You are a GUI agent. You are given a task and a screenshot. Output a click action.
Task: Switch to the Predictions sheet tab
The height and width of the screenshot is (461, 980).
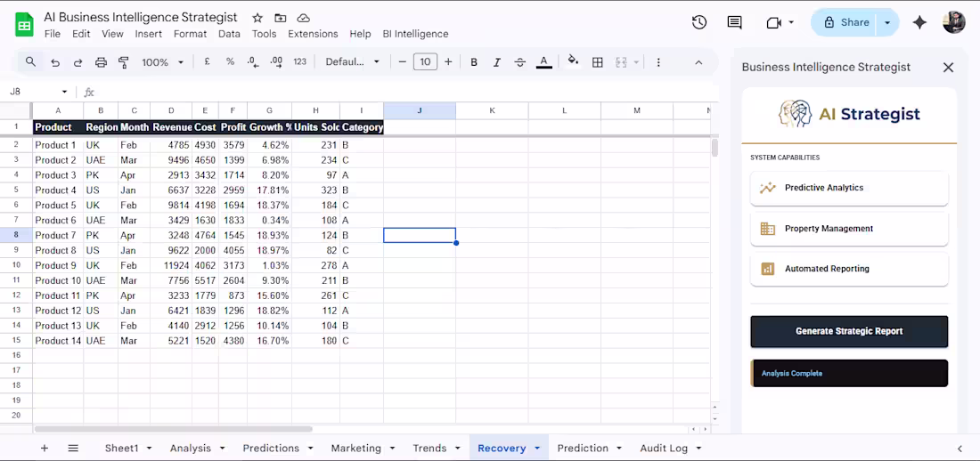coord(271,448)
